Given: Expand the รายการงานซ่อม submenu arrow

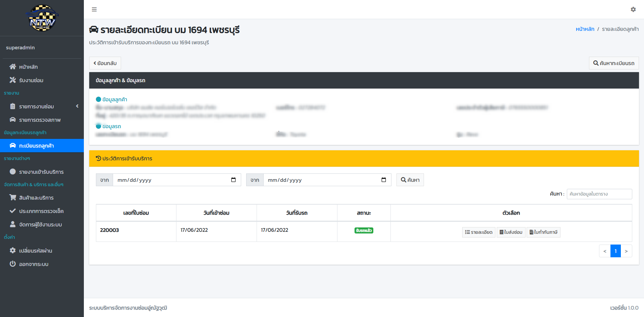Looking at the screenshot, I should [77, 106].
